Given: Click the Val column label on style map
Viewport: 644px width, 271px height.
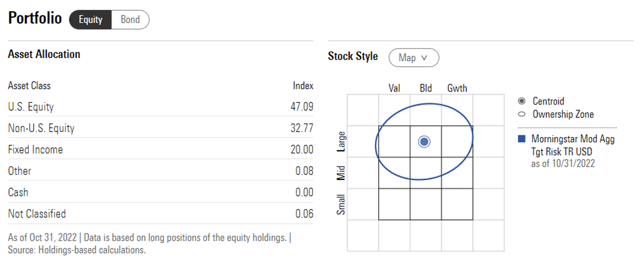Looking at the screenshot, I should pos(394,88).
